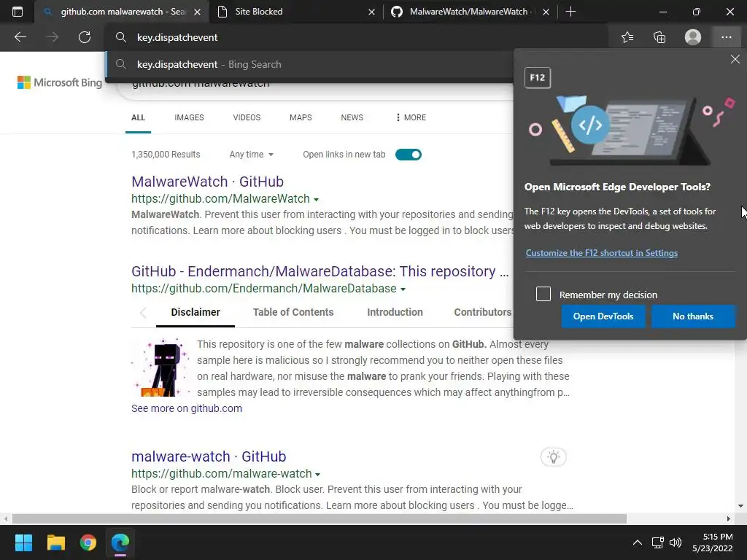Click the left carousel chevron beside Disclaimer
The width and height of the screenshot is (747, 560).
[143, 312]
